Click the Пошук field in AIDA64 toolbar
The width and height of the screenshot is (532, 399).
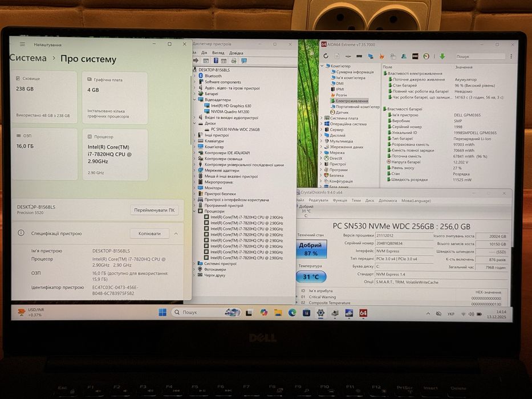tap(480, 56)
